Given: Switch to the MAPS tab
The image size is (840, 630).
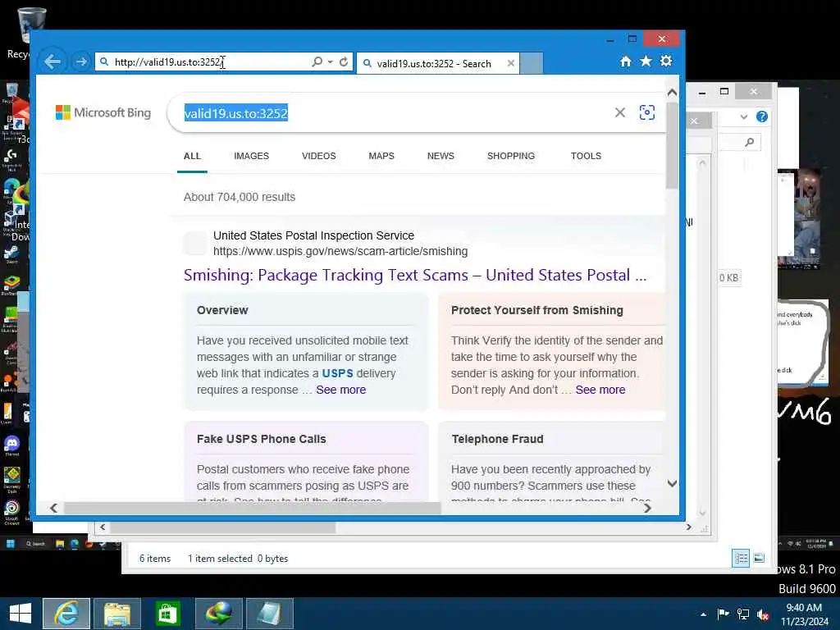Looking at the screenshot, I should pyautogui.click(x=381, y=156).
